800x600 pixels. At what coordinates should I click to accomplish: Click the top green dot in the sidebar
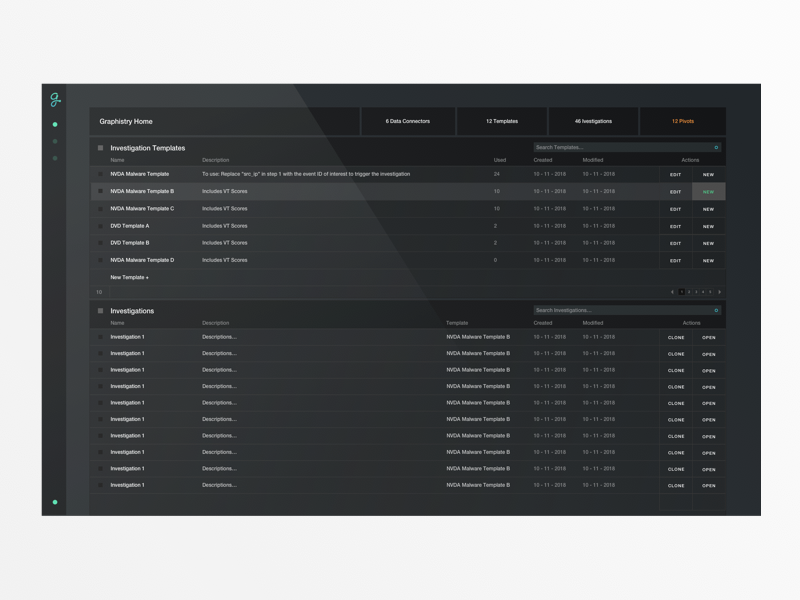click(55, 125)
